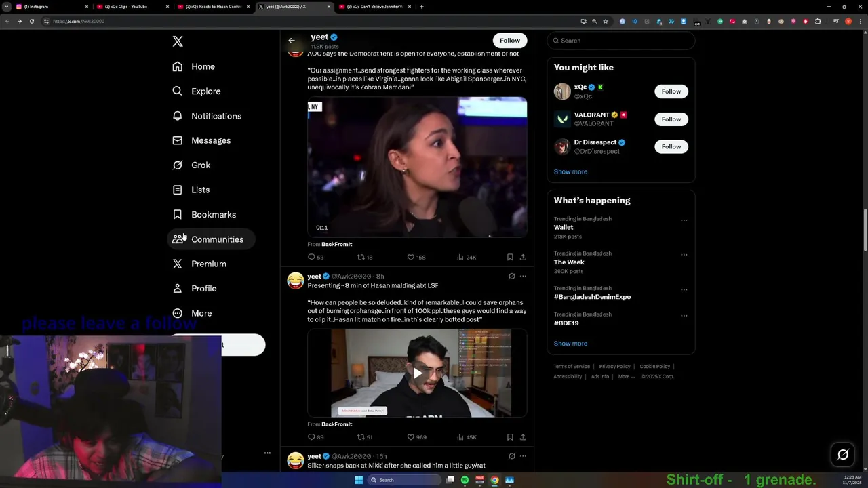Open Chrome from the taskbar
Image resolution: width=868 pixels, height=488 pixels.
(x=494, y=480)
